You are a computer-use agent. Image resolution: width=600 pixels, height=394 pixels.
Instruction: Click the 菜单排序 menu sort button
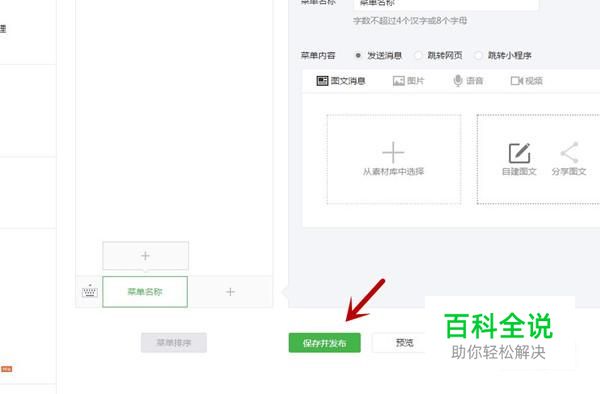174,342
